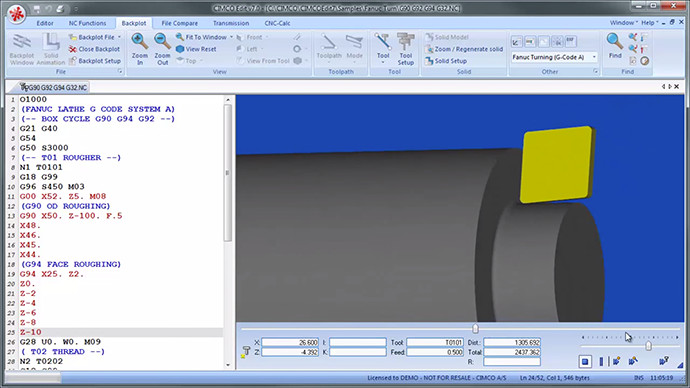The image size is (690, 388).
Task: Click second icon in Other group row
Action: point(530,42)
